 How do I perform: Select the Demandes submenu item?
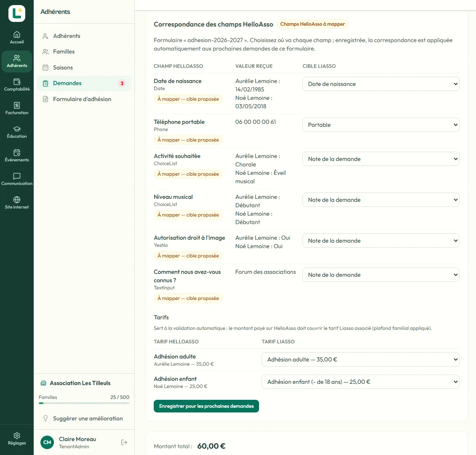tap(84, 83)
